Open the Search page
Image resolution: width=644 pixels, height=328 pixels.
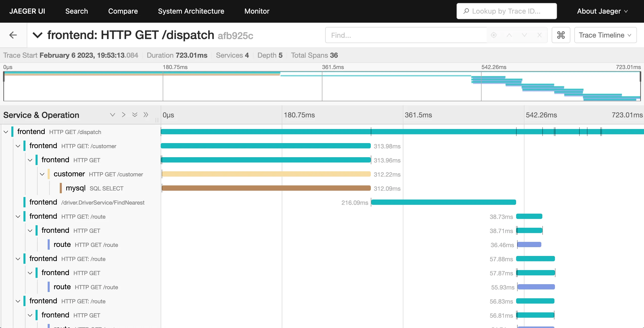coord(77,11)
